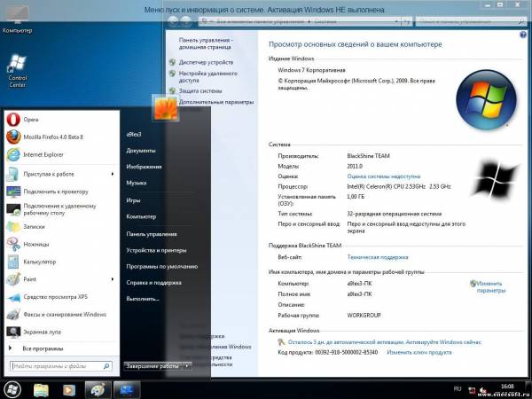Click the Windows activation countdown link
Viewport: 532px width, 399px height.
(385, 342)
